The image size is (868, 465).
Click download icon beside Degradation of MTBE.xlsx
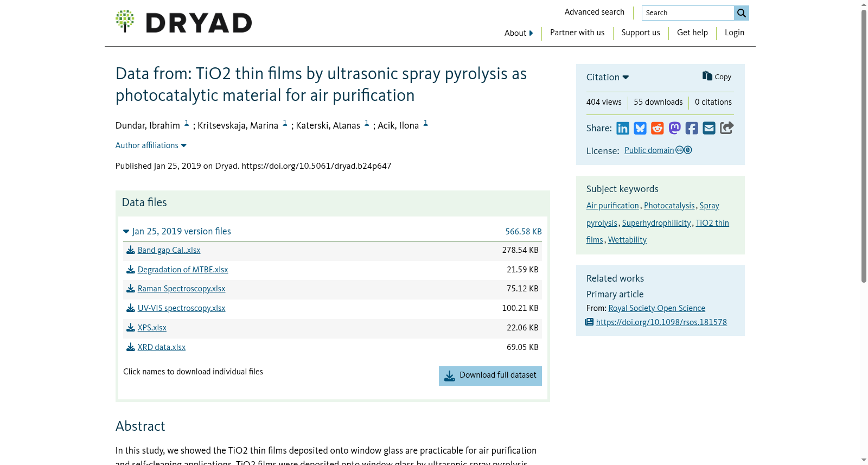click(x=131, y=270)
